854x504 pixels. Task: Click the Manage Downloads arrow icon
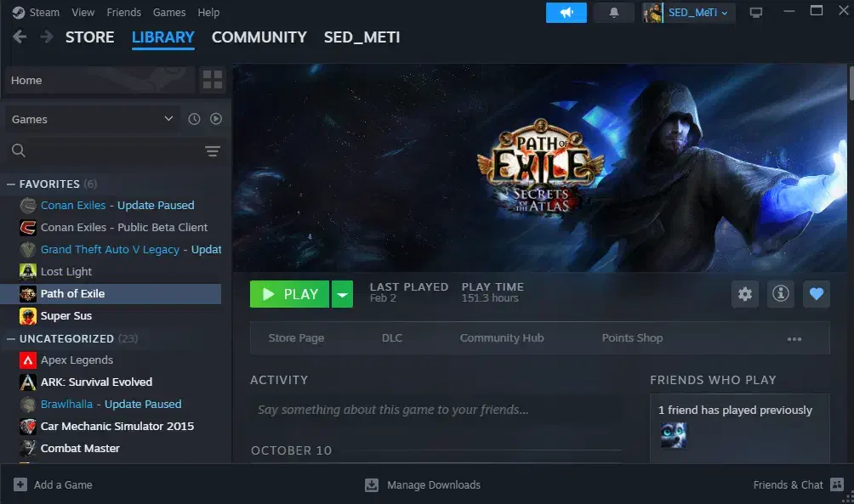pos(372,485)
